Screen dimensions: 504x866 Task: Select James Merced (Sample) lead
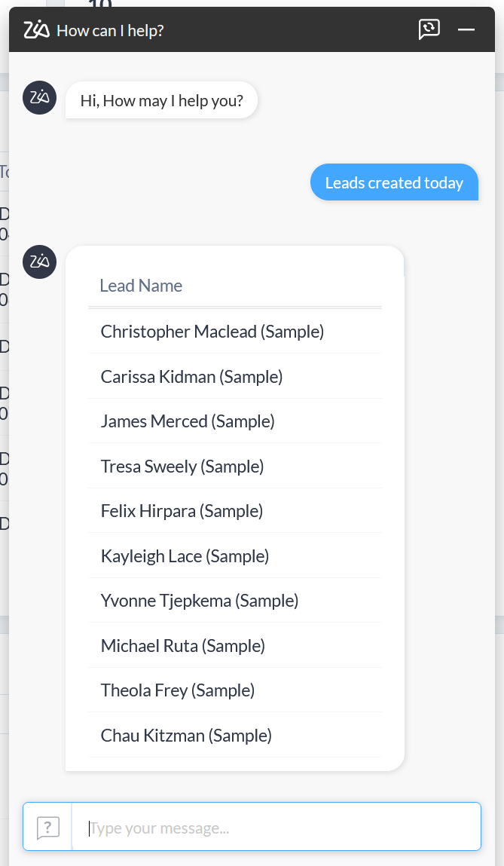188,421
